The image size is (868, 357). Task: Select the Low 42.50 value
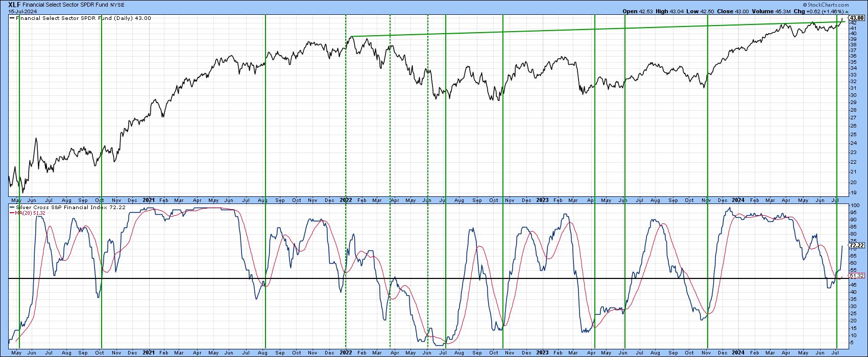click(701, 11)
